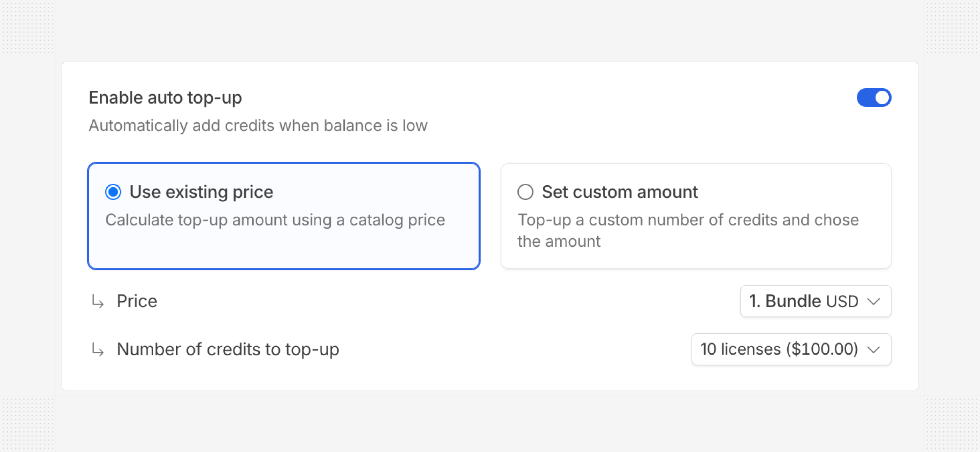
Task: Click the Set custom amount title text
Action: pos(620,192)
